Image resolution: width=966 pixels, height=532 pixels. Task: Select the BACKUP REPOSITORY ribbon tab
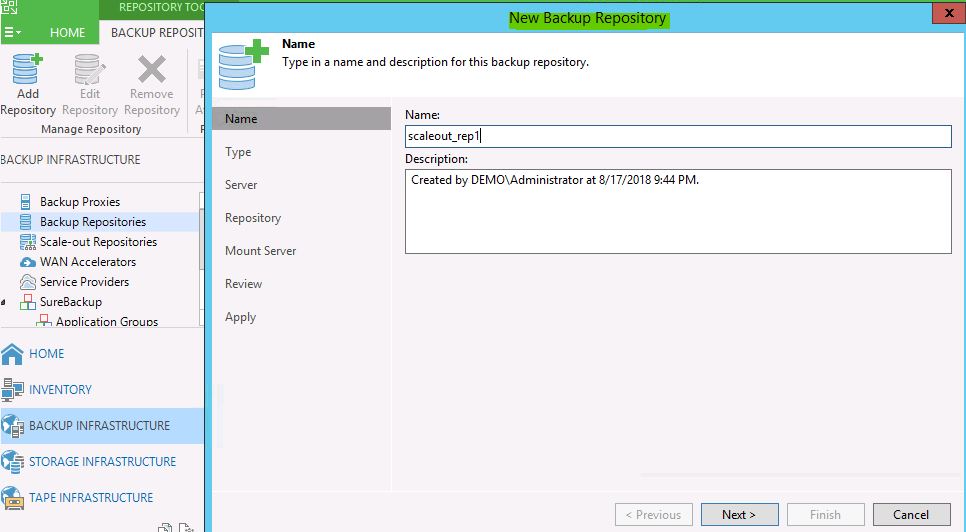[x=156, y=33]
